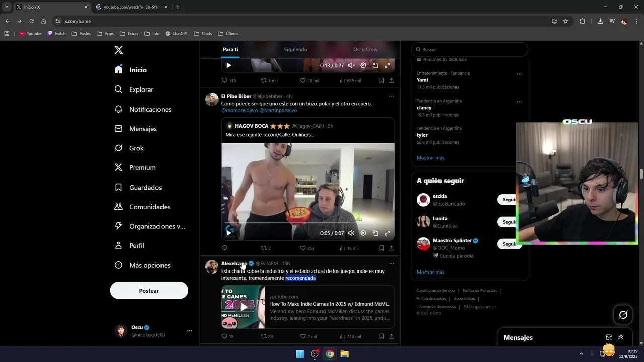Open options for the Yami trend
The height and width of the screenshot is (362, 644).
pyautogui.click(x=519, y=74)
